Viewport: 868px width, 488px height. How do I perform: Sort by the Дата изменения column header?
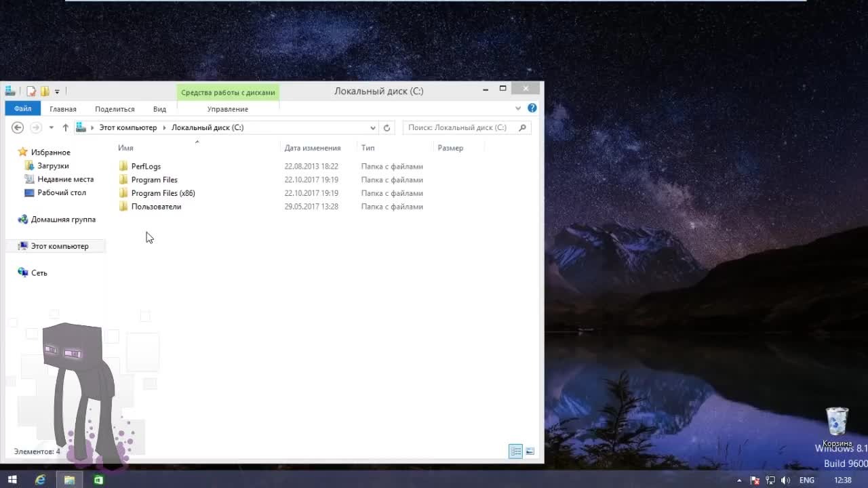[313, 148]
